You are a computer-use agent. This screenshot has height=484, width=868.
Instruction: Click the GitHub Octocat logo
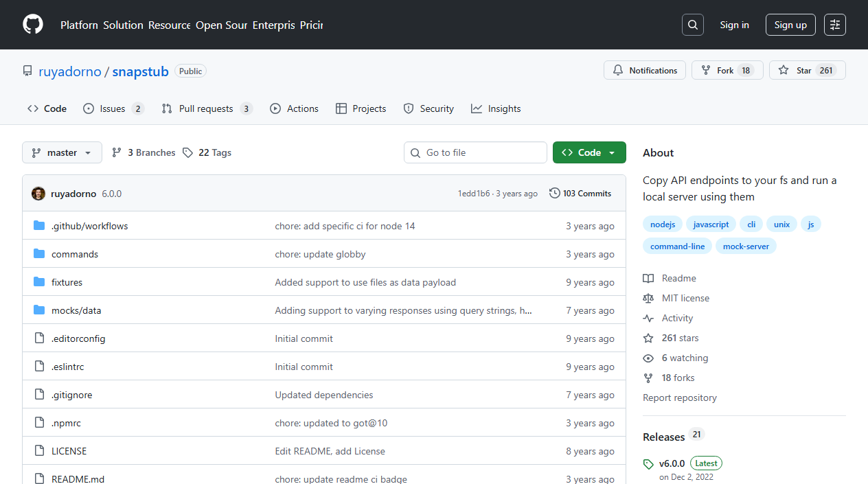[x=33, y=25]
